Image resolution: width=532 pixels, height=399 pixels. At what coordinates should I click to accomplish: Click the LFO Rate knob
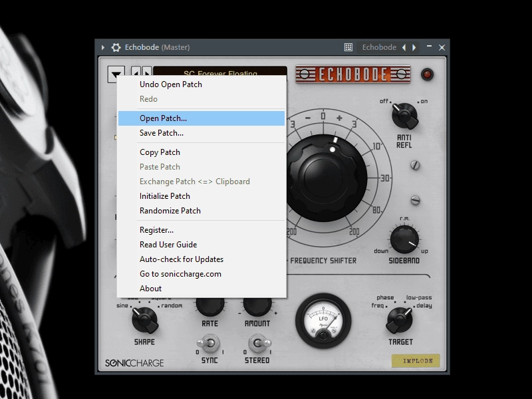pos(210,306)
